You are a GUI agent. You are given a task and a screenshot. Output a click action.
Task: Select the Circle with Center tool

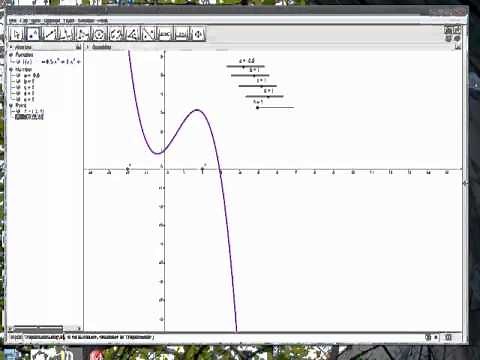[x=99, y=34]
